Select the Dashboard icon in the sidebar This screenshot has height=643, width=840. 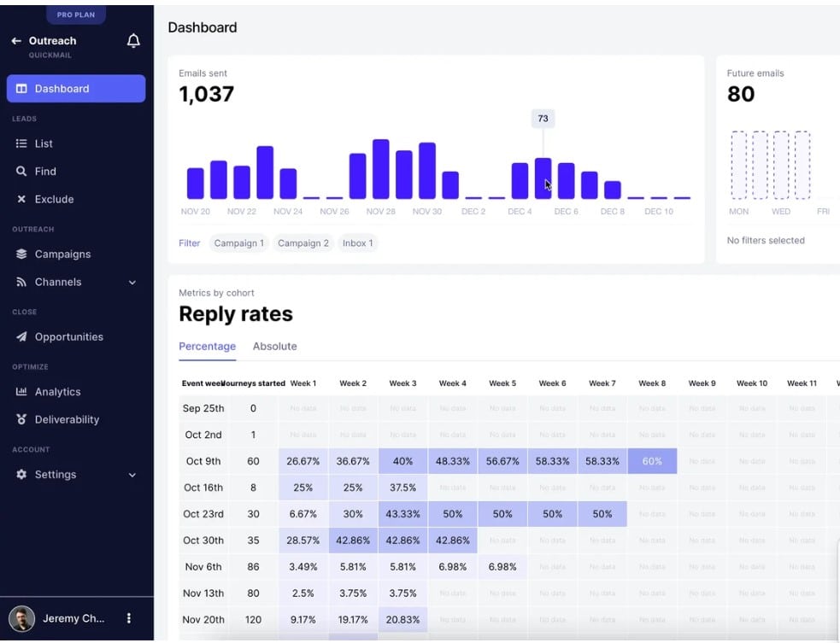[23, 88]
